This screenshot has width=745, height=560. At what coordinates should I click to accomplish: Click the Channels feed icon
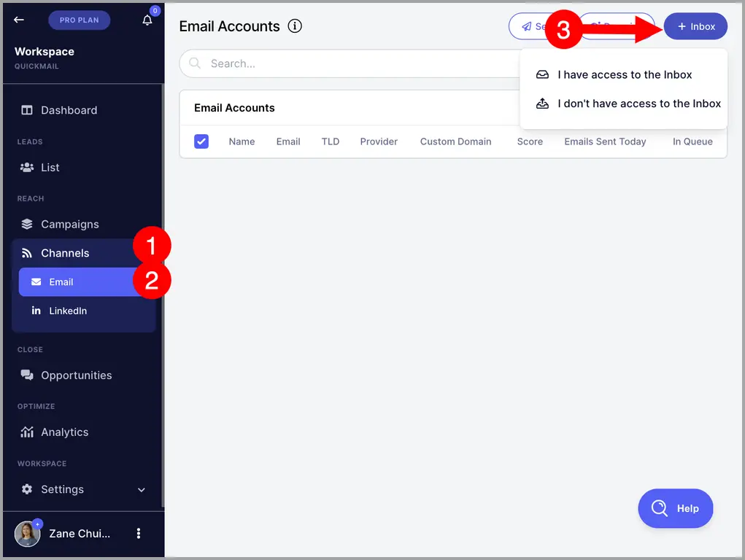pos(27,253)
